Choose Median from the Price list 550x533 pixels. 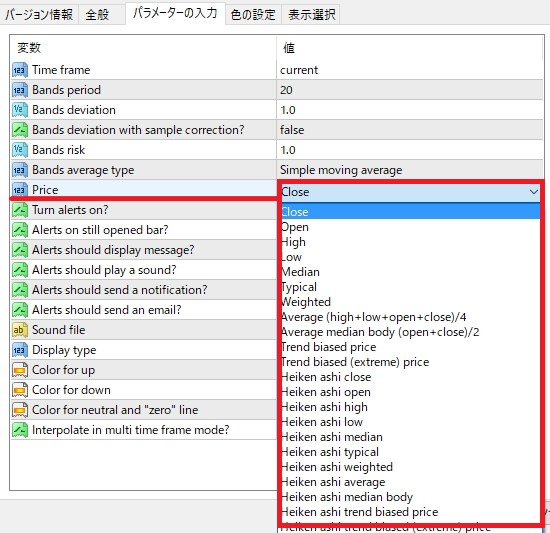410,272
